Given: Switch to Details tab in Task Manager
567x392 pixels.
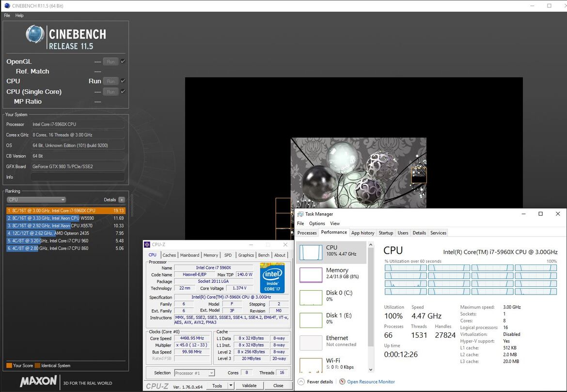Looking at the screenshot, I should (x=419, y=233).
